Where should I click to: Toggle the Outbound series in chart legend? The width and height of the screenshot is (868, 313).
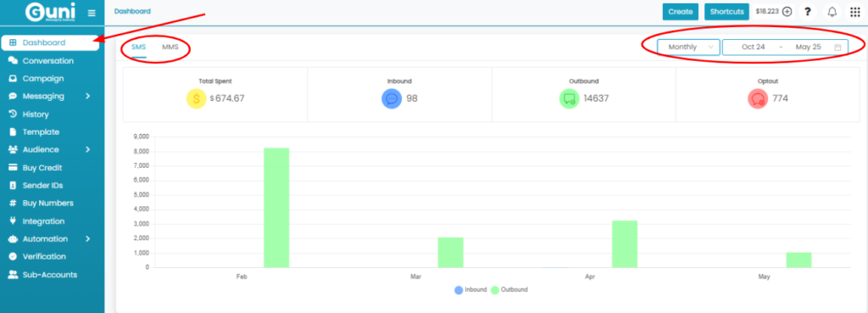509,290
